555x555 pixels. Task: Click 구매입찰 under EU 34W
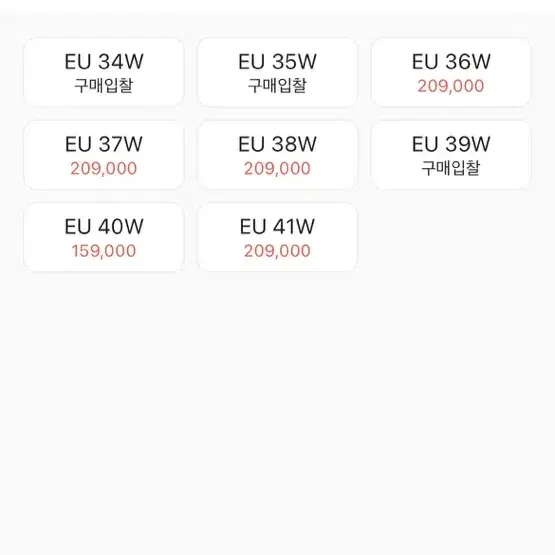click(104, 86)
